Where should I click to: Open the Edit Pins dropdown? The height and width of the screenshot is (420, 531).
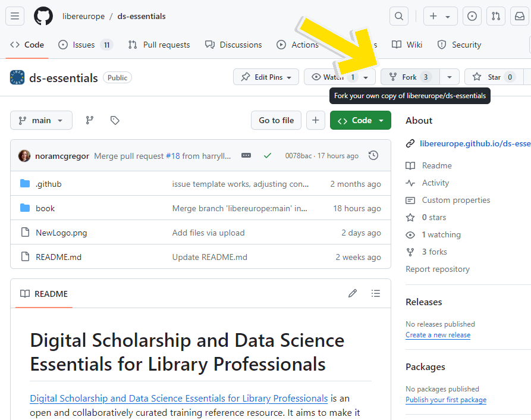pyautogui.click(x=266, y=77)
